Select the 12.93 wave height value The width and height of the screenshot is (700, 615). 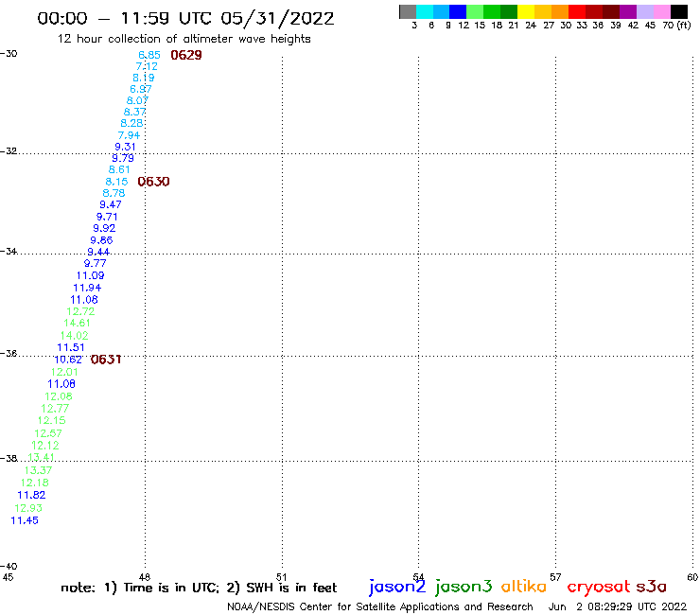[x=28, y=508]
